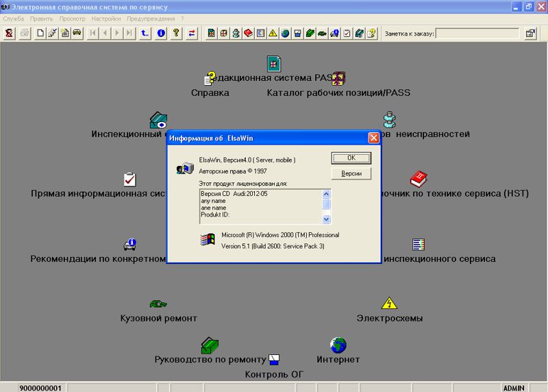Click the Версии button in the dialog
This screenshot has height=392, width=548.
351,173
